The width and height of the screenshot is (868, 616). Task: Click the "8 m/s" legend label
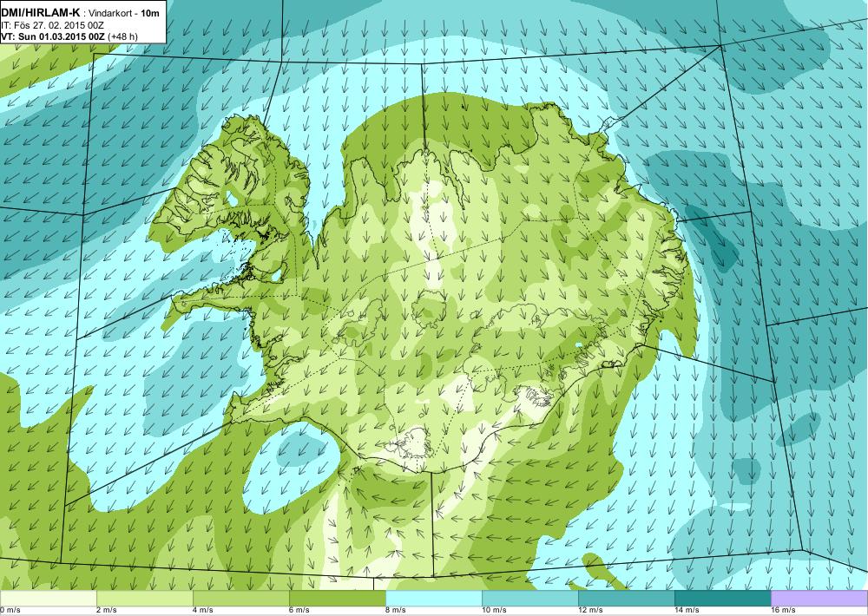(x=395, y=611)
